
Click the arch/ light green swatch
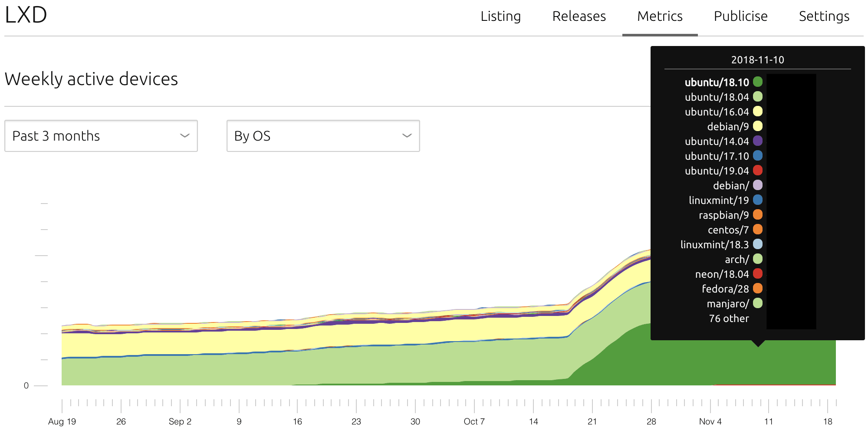[x=758, y=259]
